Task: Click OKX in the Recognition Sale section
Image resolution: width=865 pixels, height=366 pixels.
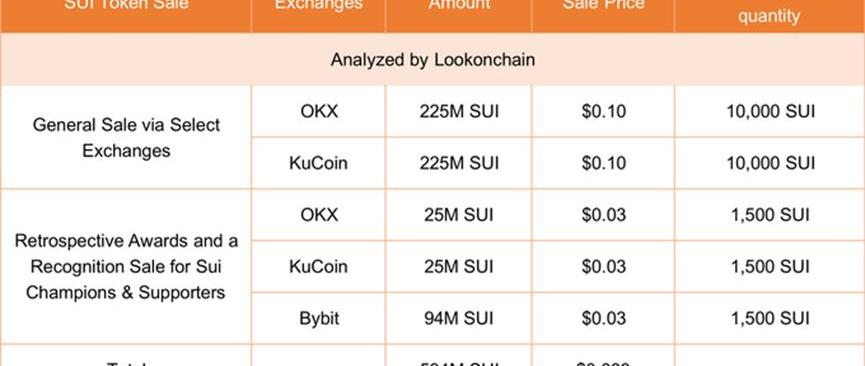Action: pyautogui.click(x=319, y=215)
